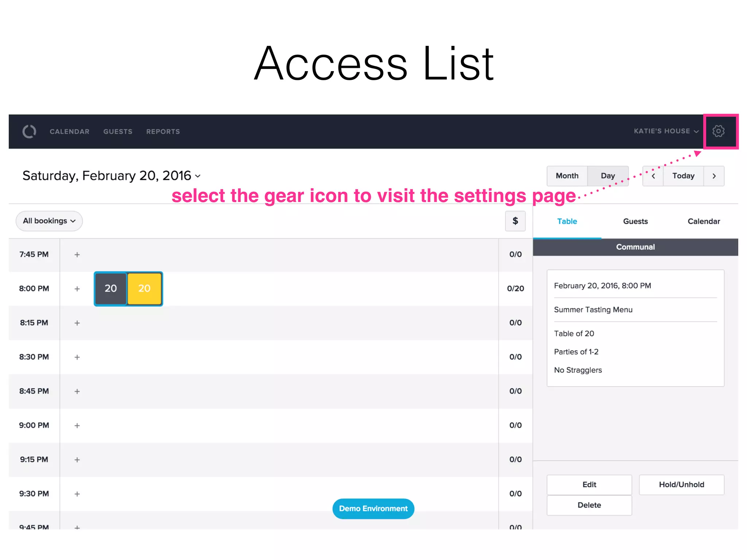Click the 7:45 PM time label
This screenshot has height=560, width=747.
tap(34, 254)
